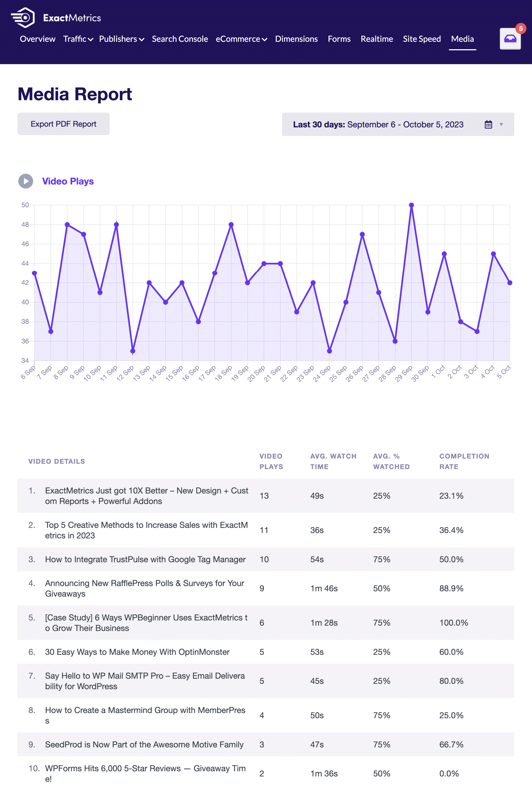Expand the eCommerce menu dropdown
This screenshot has height=806, width=532.
point(241,39)
